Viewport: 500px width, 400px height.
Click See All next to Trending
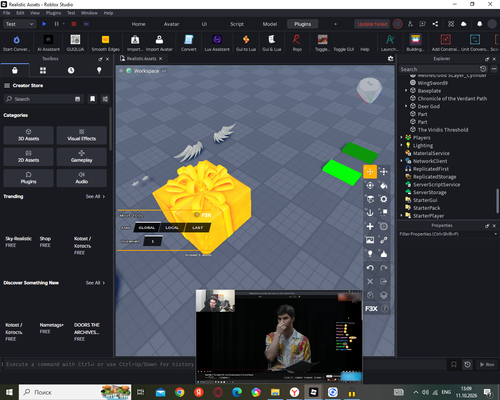click(x=95, y=197)
